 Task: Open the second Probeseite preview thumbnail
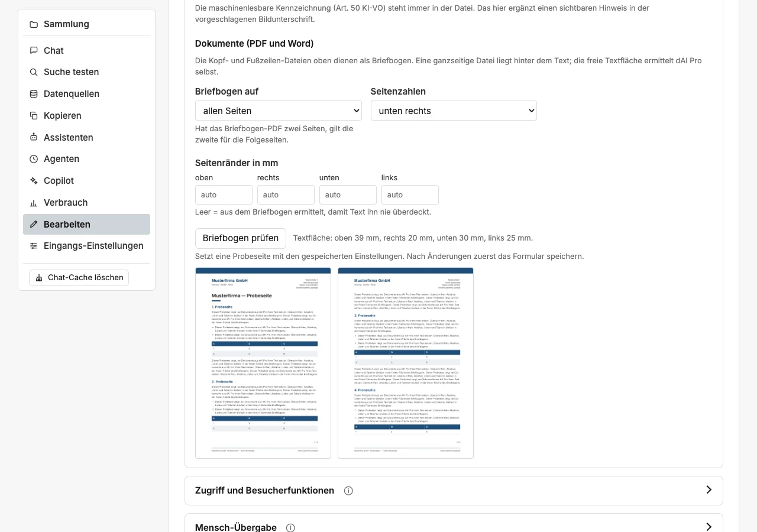(406, 363)
